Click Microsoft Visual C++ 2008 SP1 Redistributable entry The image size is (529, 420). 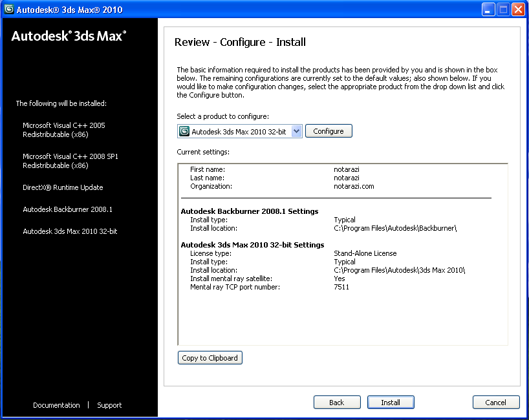point(70,161)
